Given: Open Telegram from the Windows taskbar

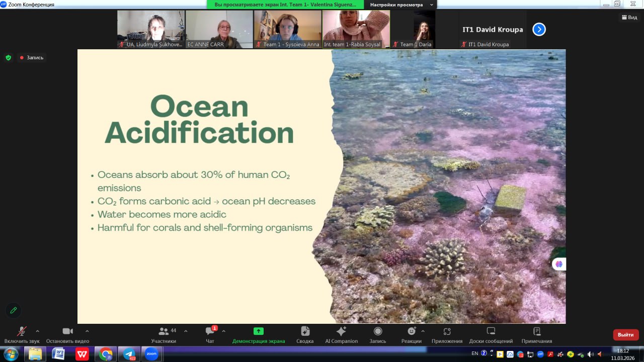Looking at the screenshot, I should pyautogui.click(x=128, y=354).
